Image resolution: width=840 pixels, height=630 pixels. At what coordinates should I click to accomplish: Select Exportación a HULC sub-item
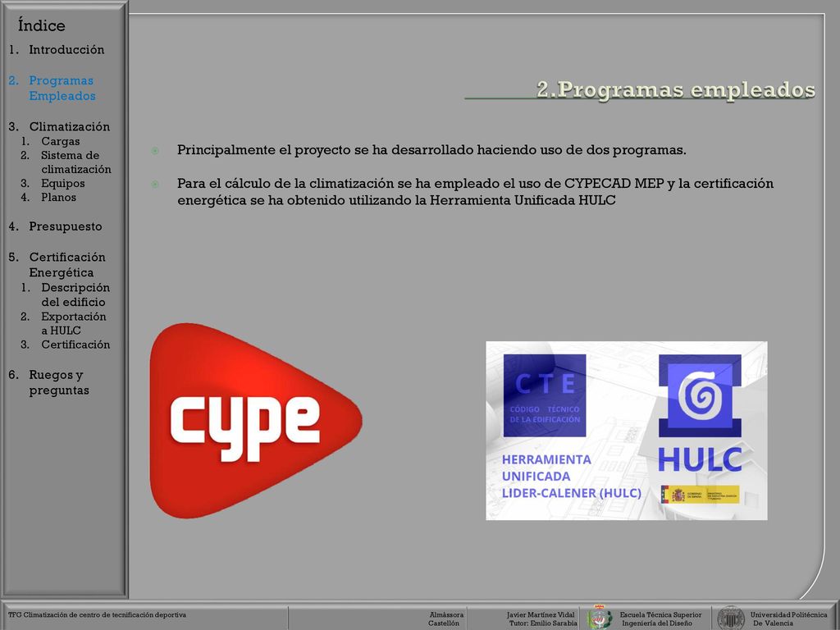(x=73, y=323)
